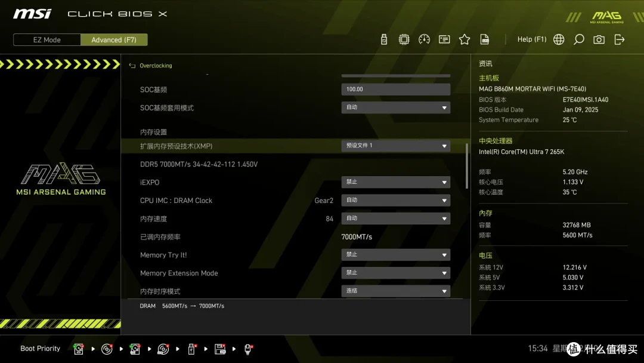This screenshot has width=644, height=363.
Task: Click the exit door-arrow icon
Action: point(620,39)
